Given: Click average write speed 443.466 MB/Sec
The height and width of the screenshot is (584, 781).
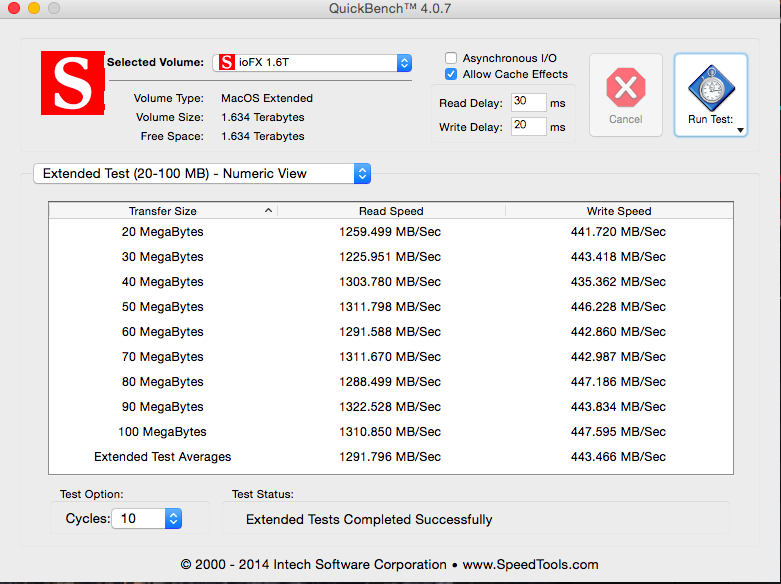Looking at the screenshot, I should pyautogui.click(x=618, y=456).
